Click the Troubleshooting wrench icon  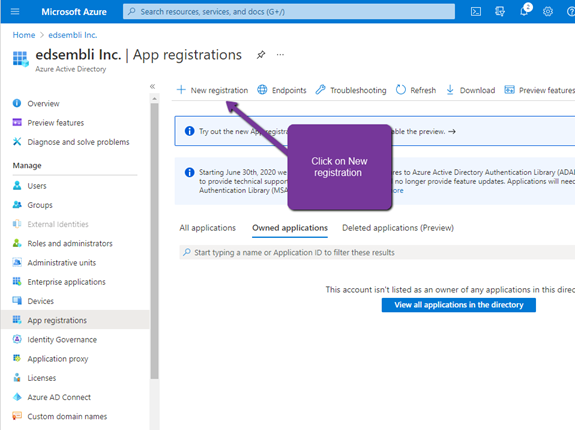coord(320,90)
